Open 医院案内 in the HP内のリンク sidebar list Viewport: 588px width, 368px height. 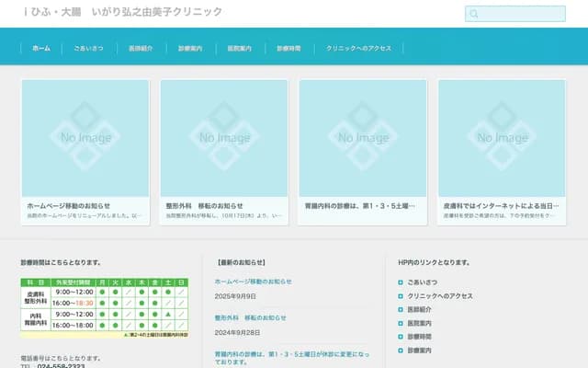[420, 323]
